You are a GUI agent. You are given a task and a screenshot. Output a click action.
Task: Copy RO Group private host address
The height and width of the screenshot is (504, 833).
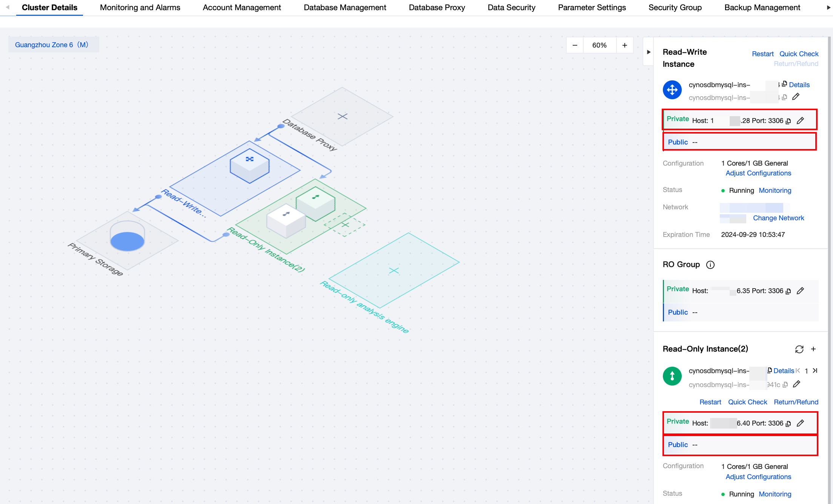(x=788, y=291)
